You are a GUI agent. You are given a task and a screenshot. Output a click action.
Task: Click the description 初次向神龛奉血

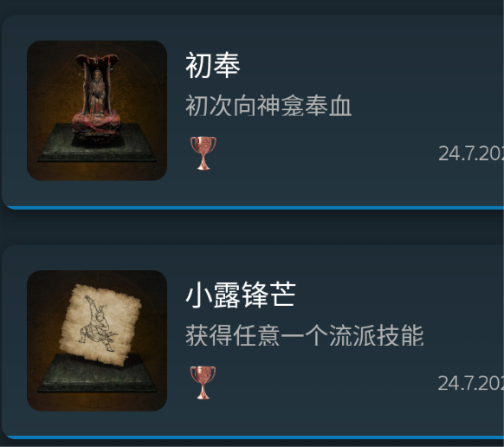point(268,106)
